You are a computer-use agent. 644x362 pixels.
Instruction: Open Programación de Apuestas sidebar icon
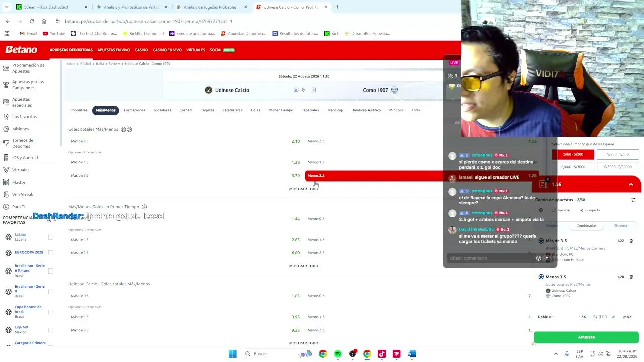6,68
